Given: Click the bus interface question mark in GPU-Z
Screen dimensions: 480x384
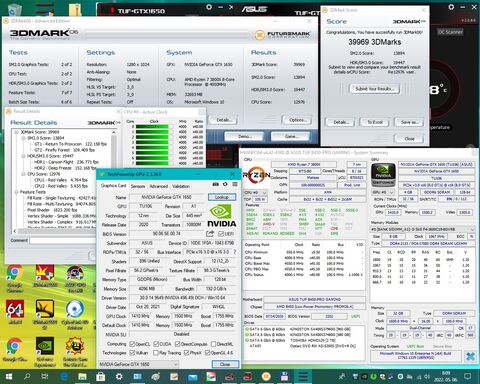Looking at the screenshot, I should pyautogui.click(x=235, y=252).
